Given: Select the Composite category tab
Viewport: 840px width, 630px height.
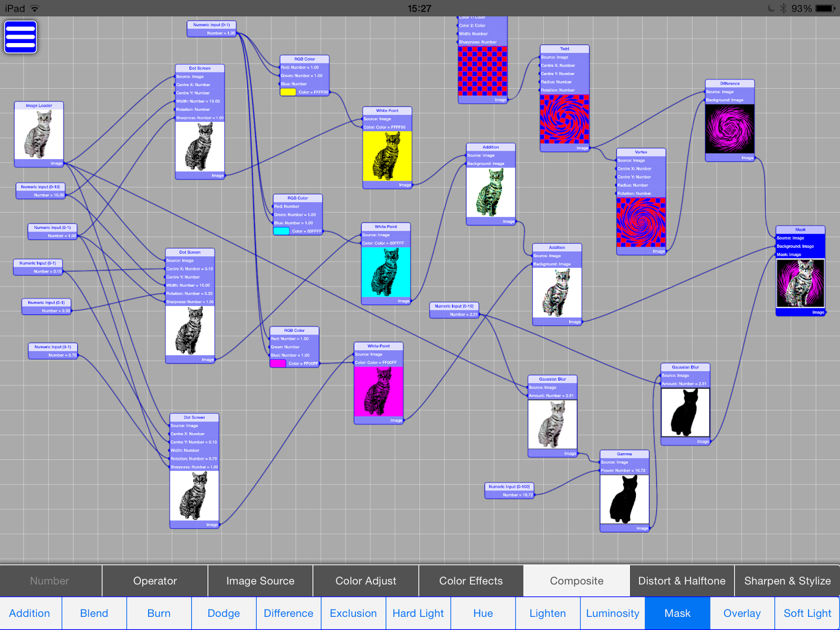Looking at the screenshot, I should [x=576, y=581].
